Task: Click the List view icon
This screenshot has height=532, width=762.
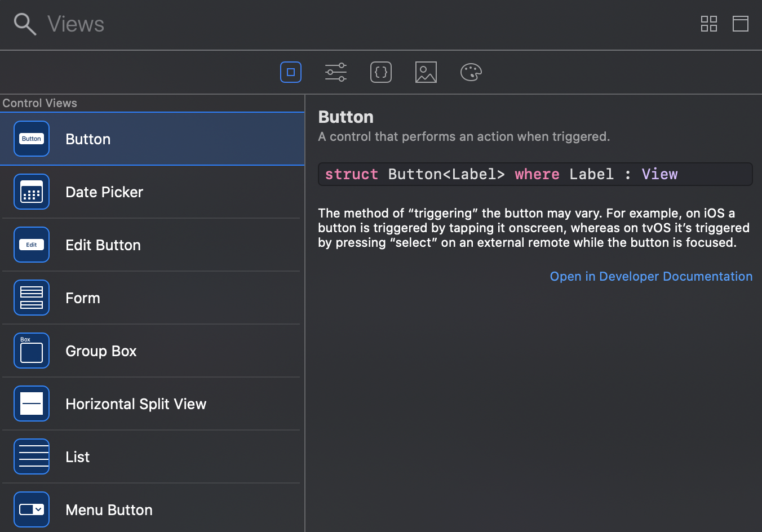Action: tap(32, 457)
